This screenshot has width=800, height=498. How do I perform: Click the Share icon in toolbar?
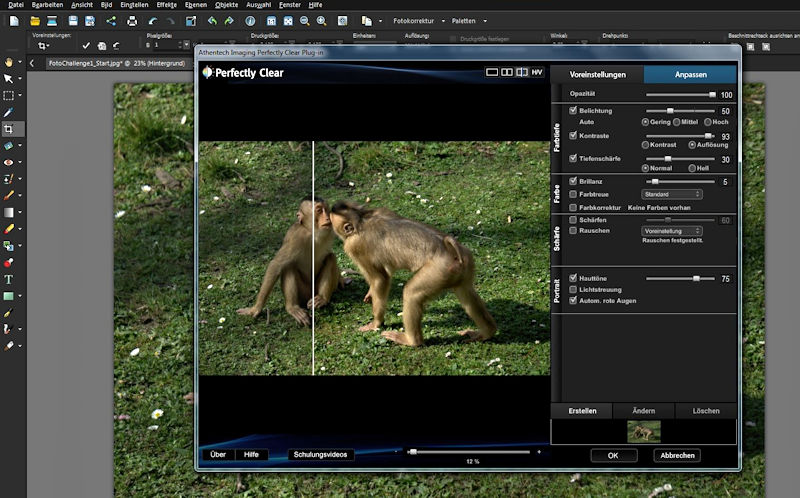coord(110,20)
